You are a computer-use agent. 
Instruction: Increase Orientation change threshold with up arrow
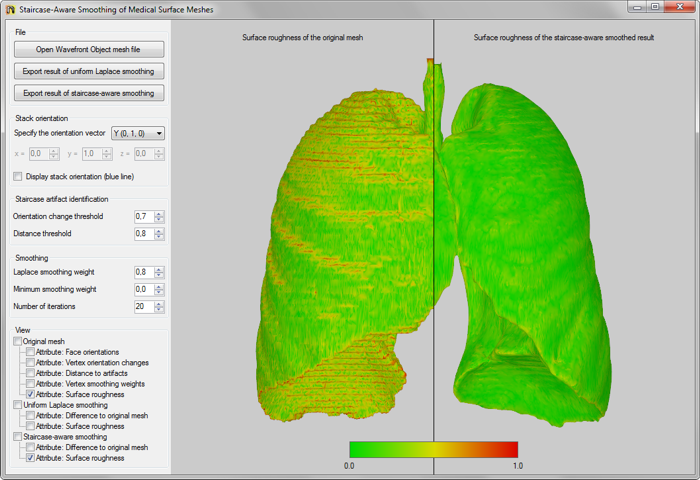pos(159,214)
